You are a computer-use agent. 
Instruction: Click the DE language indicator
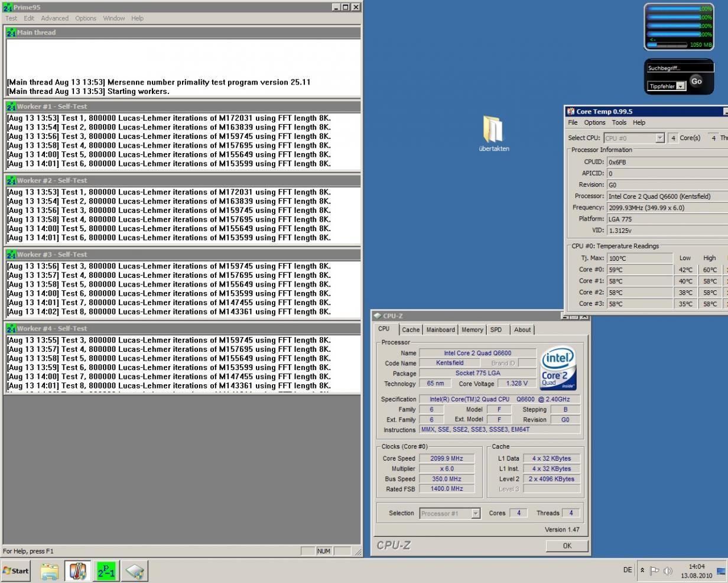628,570
